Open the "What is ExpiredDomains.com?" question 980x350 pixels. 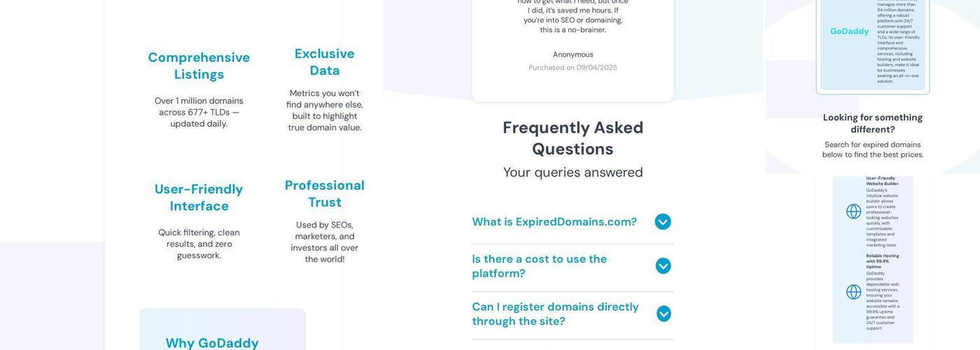tap(554, 222)
